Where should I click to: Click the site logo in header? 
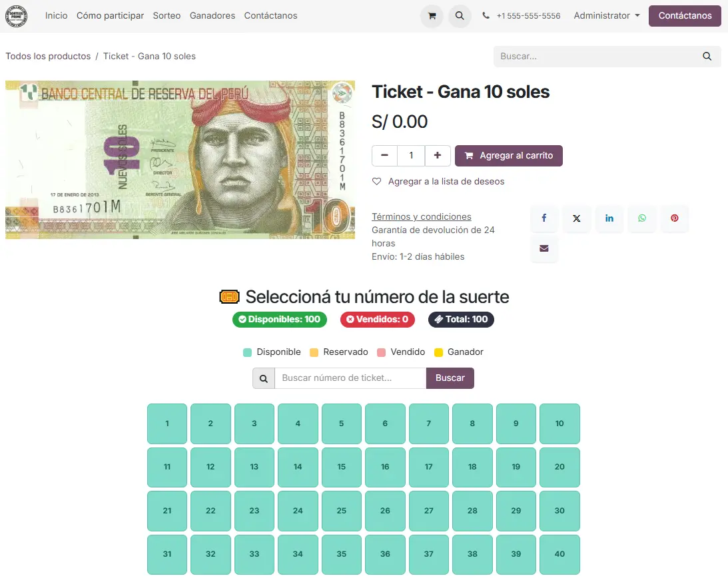click(x=16, y=16)
